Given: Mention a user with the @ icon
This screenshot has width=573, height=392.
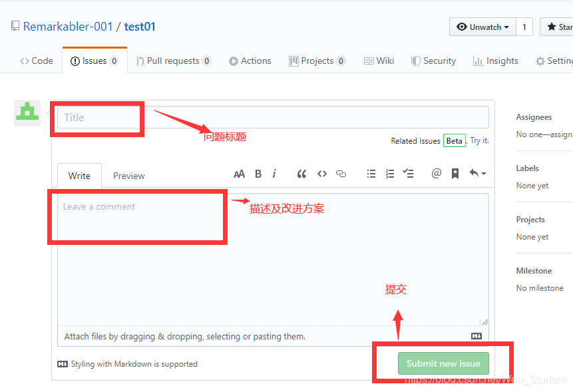Looking at the screenshot, I should (x=437, y=173).
